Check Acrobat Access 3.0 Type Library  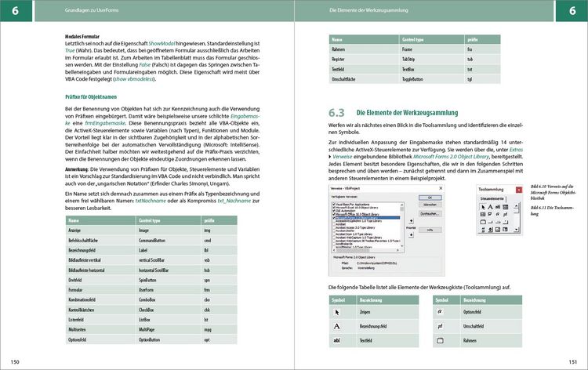coord(334,227)
